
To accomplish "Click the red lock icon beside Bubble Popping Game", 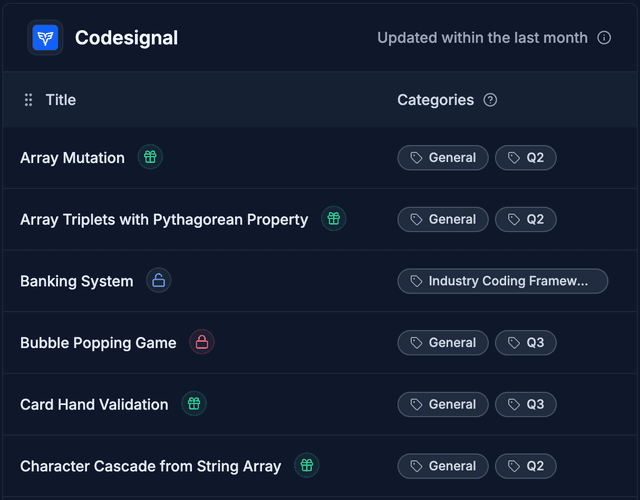I will pyautogui.click(x=201, y=343).
